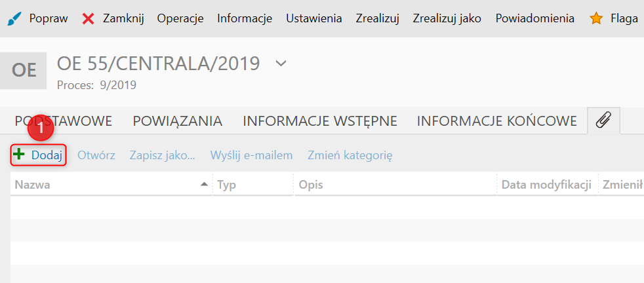Click the red Zamknij X icon
This screenshot has width=644, height=283.
coord(89,18)
